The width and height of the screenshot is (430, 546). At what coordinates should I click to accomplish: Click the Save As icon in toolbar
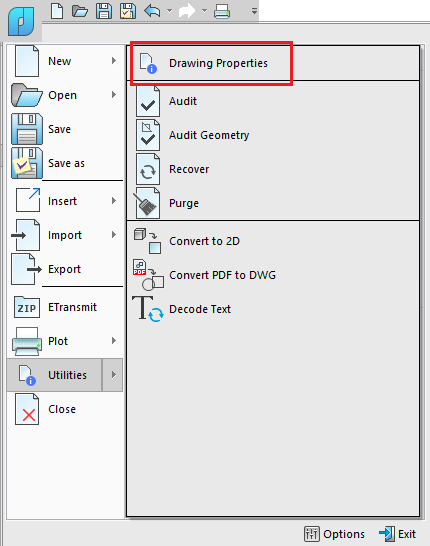pos(128,11)
